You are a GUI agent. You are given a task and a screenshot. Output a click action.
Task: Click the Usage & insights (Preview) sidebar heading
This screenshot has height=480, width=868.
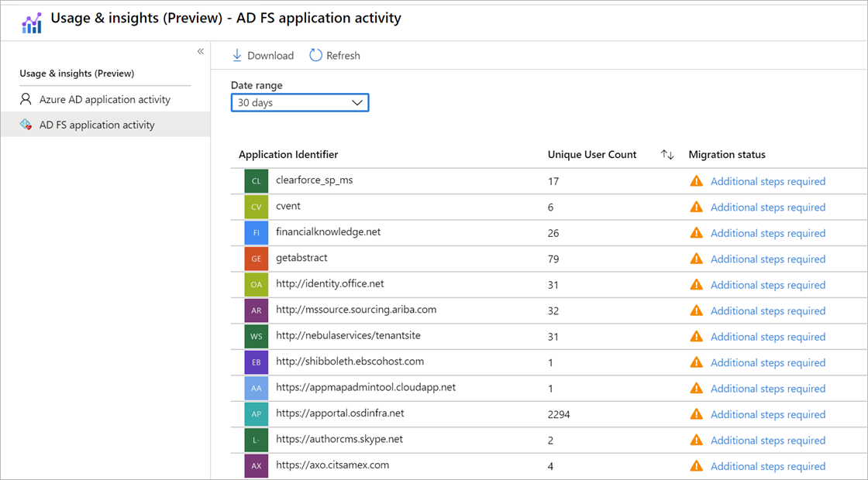[77, 74]
